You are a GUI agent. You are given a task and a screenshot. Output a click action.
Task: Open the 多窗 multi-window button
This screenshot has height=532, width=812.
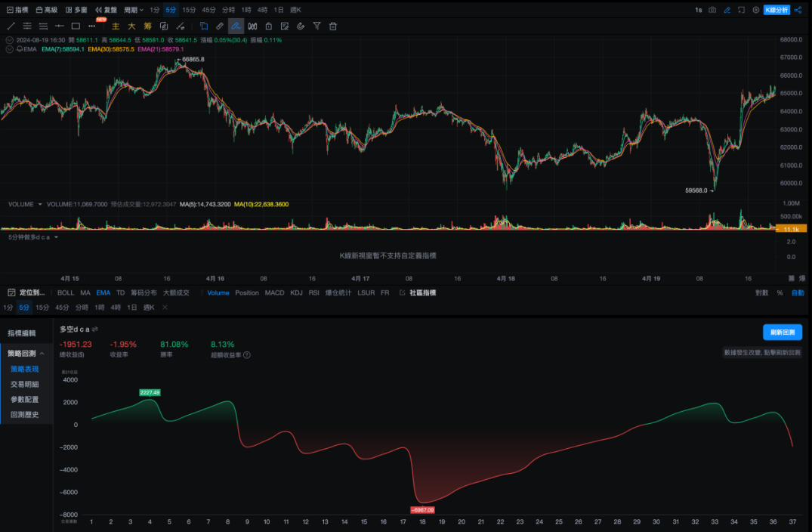(76, 10)
